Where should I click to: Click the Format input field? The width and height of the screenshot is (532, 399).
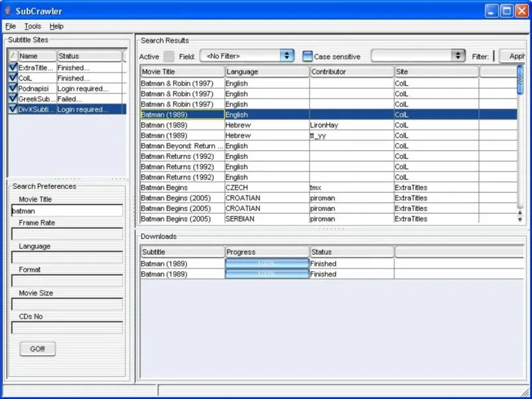coord(67,281)
